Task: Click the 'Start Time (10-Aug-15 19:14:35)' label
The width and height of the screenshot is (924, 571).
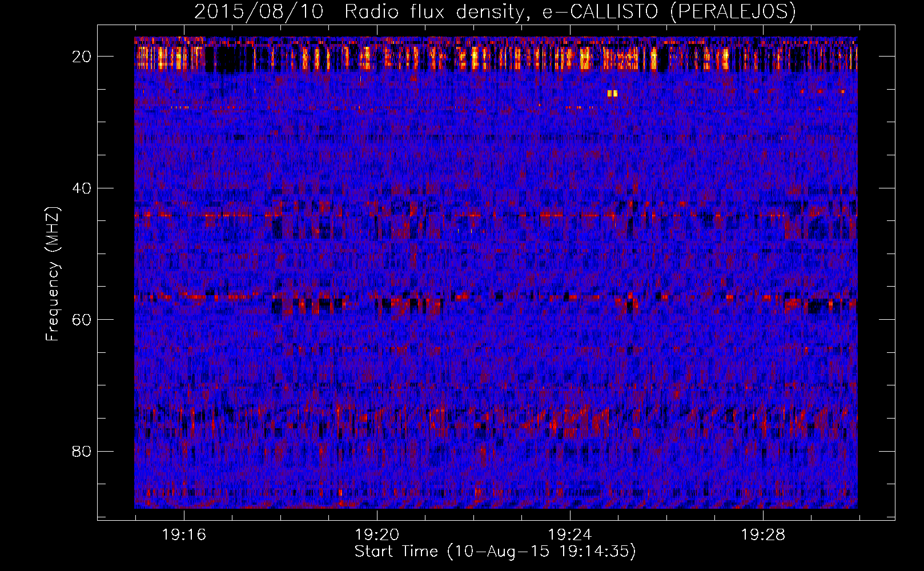Action: (x=495, y=552)
